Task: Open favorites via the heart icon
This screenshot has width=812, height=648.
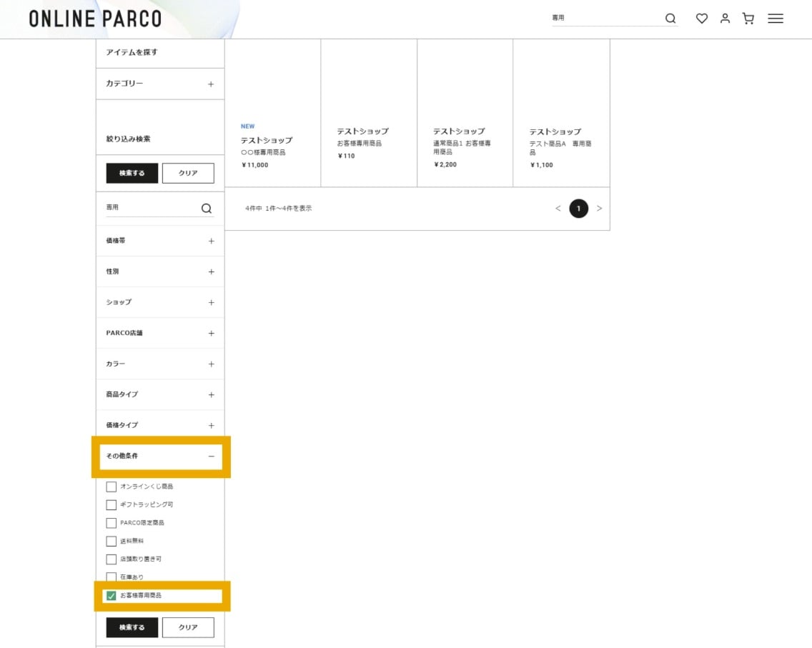Action: [x=701, y=19]
